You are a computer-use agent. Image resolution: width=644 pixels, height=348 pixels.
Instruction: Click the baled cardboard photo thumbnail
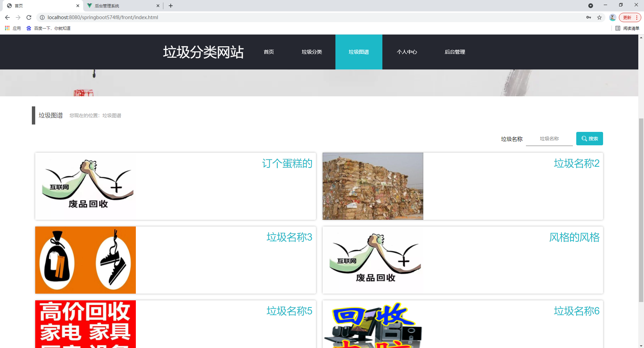[373, 186]
